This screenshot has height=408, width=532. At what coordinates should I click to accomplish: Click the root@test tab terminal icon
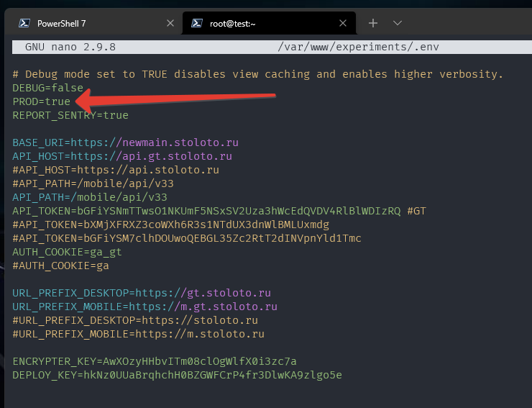196,23
